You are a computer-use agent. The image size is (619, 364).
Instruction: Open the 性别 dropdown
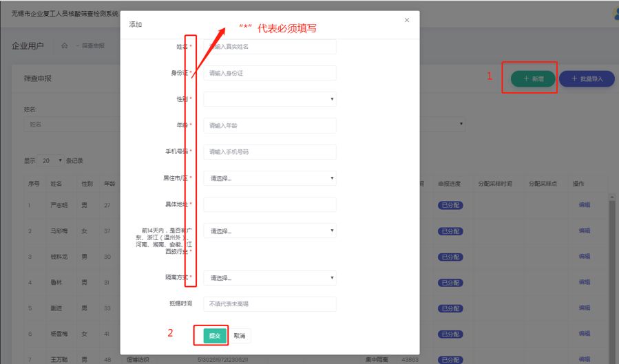(x=269, y=99)
